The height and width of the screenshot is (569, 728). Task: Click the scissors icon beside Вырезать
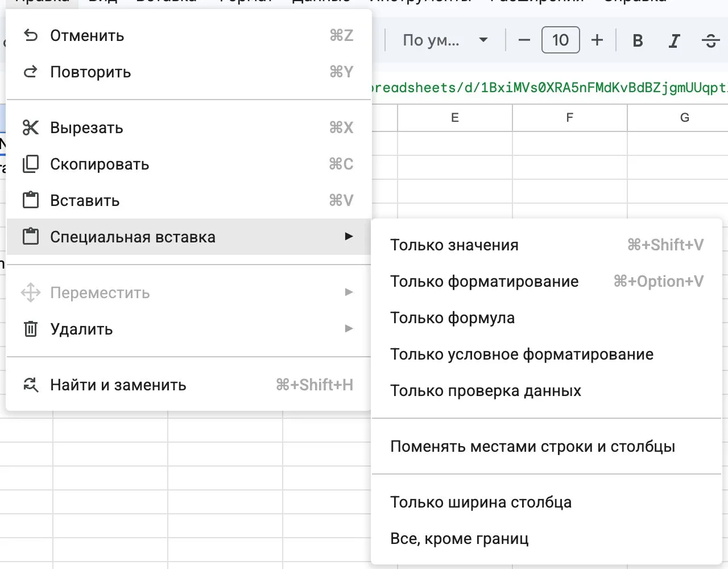pos(31,127)
